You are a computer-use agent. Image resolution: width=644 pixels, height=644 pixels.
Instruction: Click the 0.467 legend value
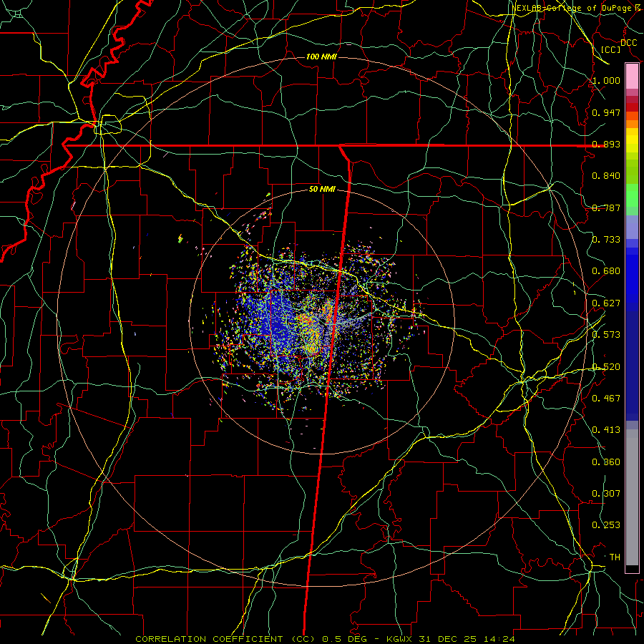[606, 399]
